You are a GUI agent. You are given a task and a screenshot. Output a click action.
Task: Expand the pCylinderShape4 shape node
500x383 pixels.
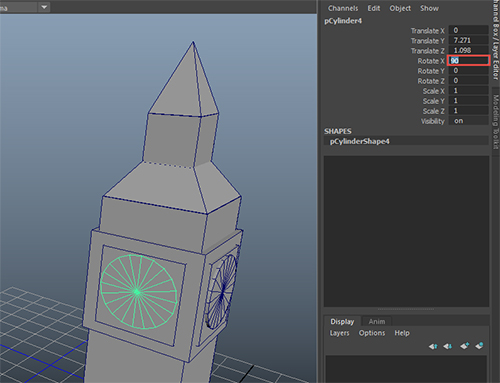[x=359, y=141]
